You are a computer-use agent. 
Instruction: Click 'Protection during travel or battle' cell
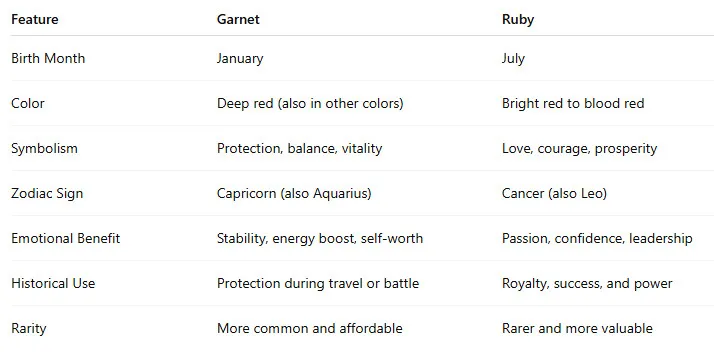pos(318,284)
